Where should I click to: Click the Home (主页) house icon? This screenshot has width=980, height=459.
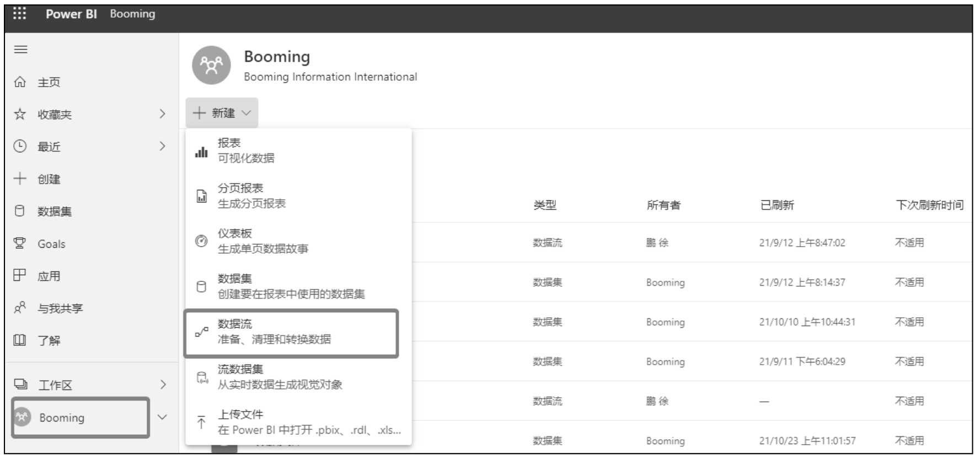tap(20, 82)
